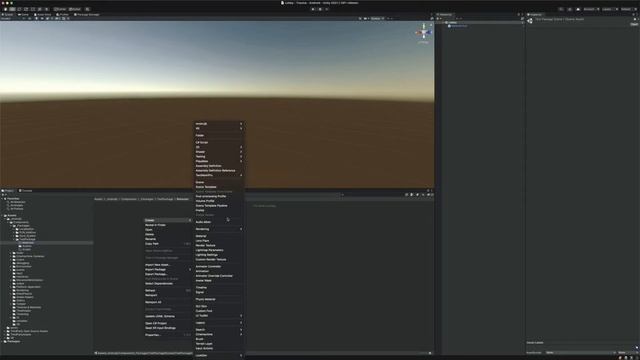Expand the Shader submenu

point(219,152)
